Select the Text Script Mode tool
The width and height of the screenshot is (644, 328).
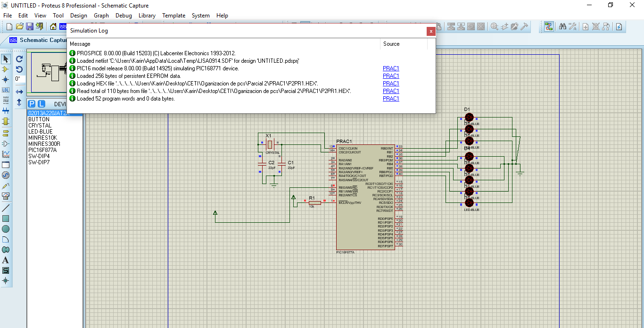[x=6, y=100]
